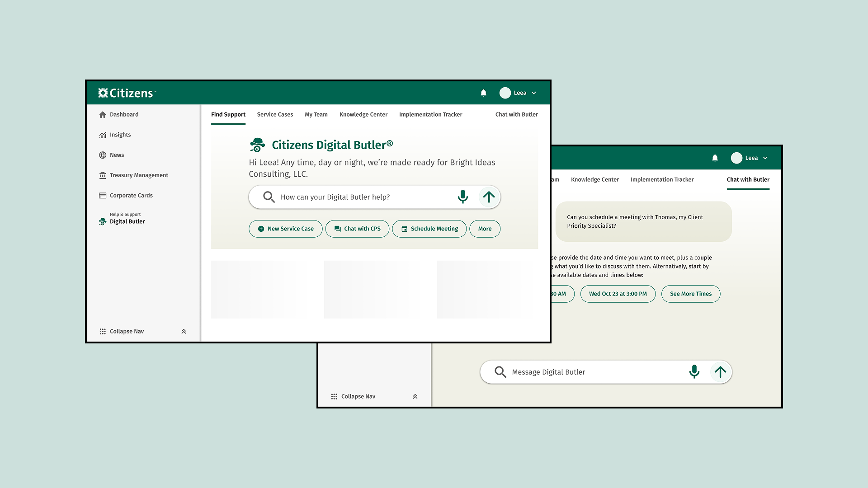The height and width of the screenshot is (488, 868).
Task: Submit query with the up arrow in help search
Action: [489, 197]
